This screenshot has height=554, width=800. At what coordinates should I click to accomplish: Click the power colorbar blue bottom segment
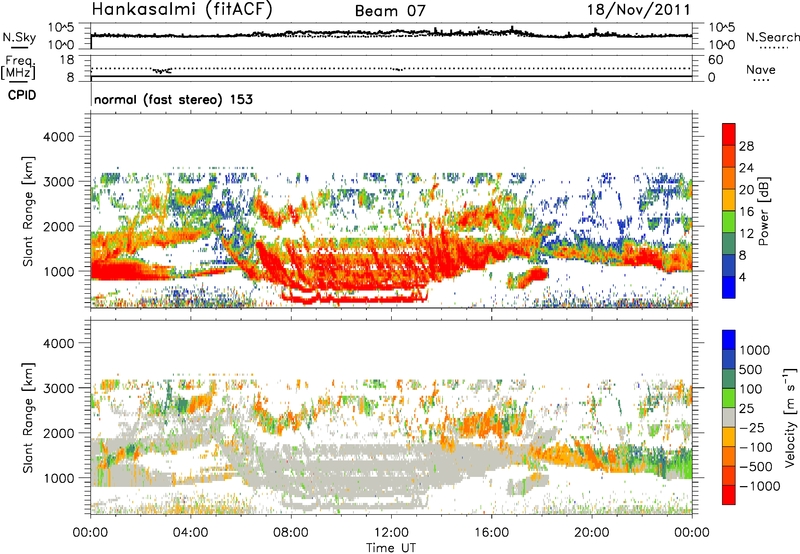[729, 287]
